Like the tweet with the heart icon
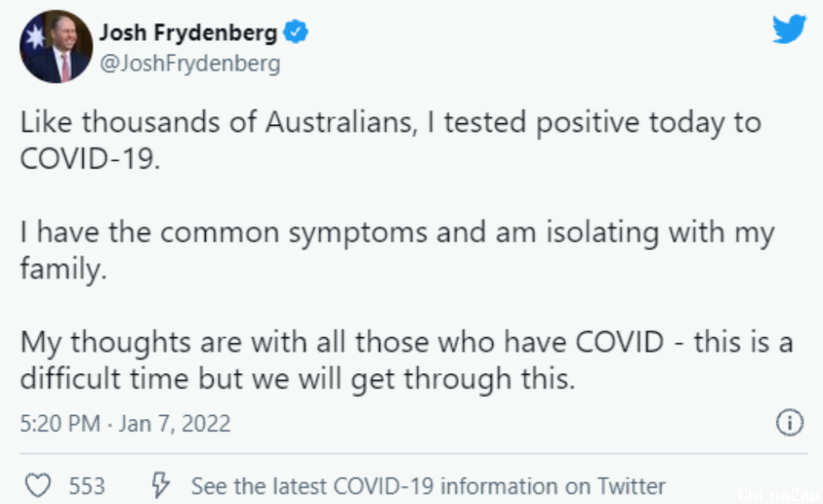 (x=38, y=485)
